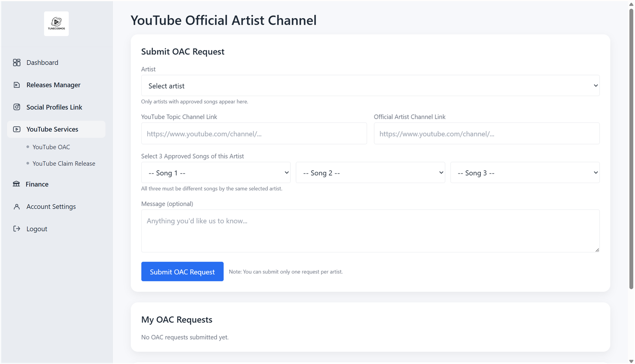This screenshot has height=364, width=635.
Task: Go to YouTube Claim Release page
Action: [x=64, y=164]
